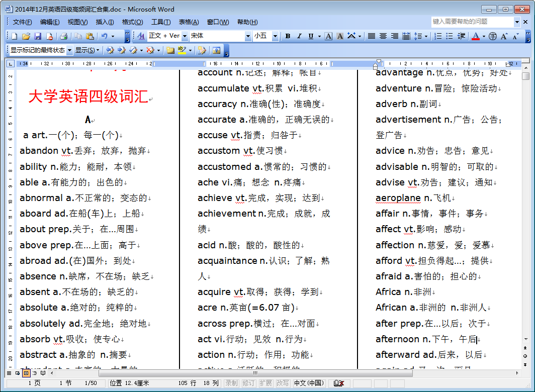Toggle underline formatting
This screenshot has width=535, height=392.
click(311, 36)
